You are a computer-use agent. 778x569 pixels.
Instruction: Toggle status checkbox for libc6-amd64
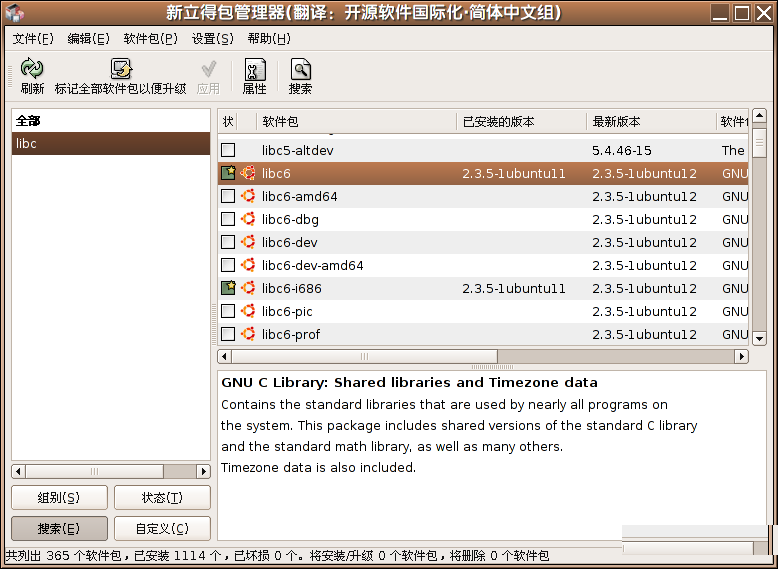228,196
